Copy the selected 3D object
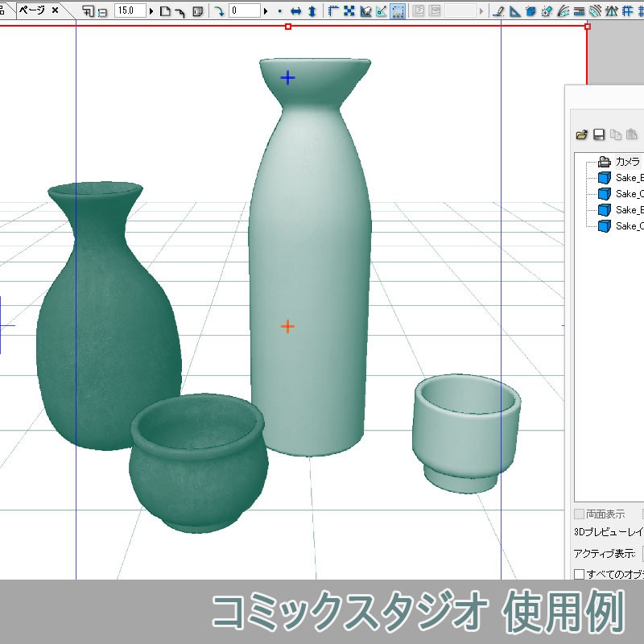 (x=616, y=134)
